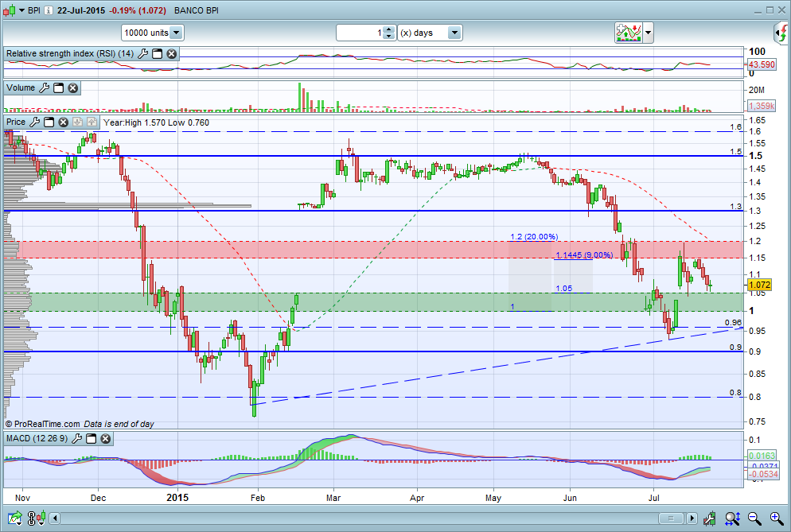791x532 pixels.
Task: Decrease the timeframe number stepper
Action: point(388,37)
